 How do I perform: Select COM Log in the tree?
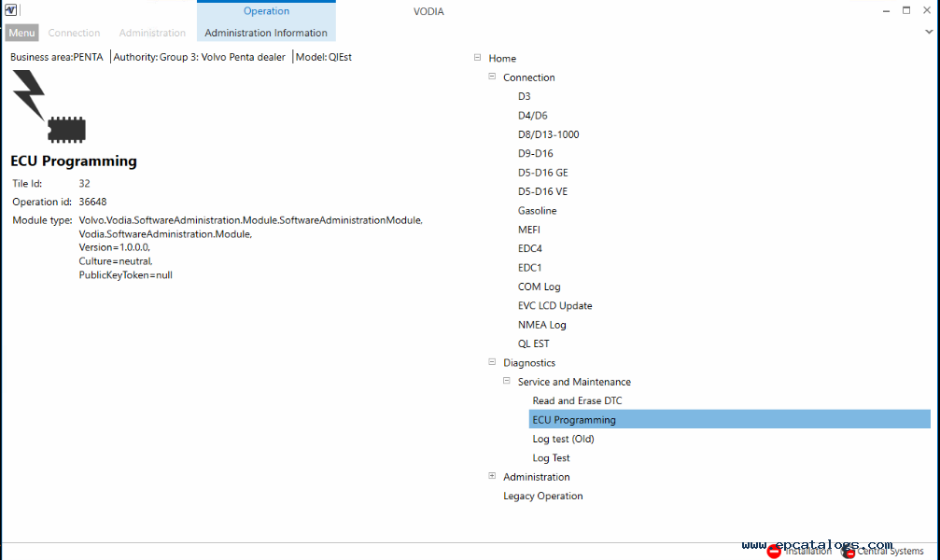pyautogui.click(x=539, y=287)
